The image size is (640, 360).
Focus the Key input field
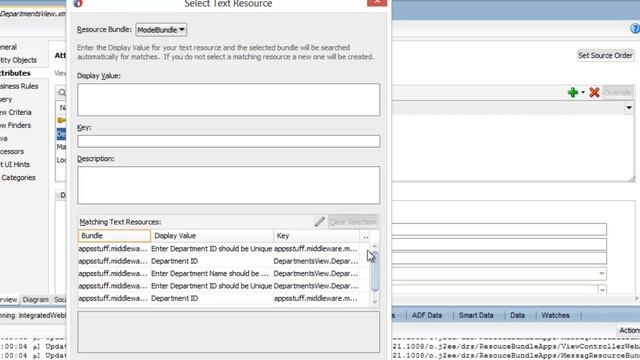click(229, 141)
